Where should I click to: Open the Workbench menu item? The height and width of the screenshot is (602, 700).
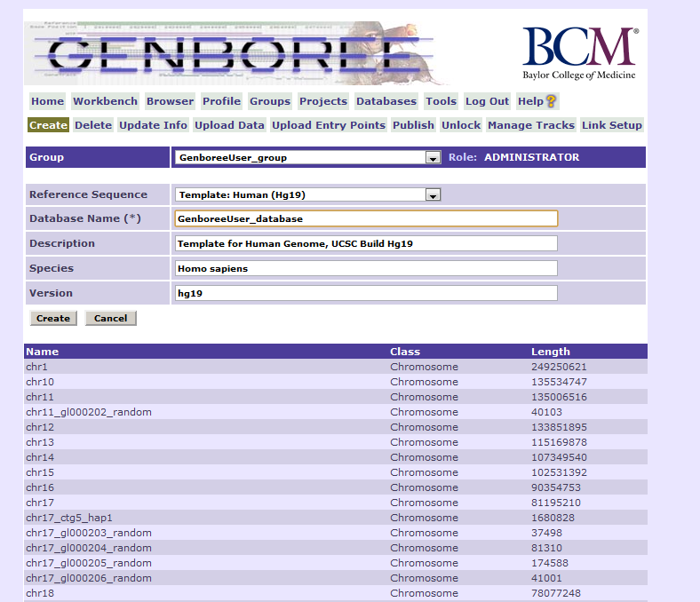click(106, 101)
